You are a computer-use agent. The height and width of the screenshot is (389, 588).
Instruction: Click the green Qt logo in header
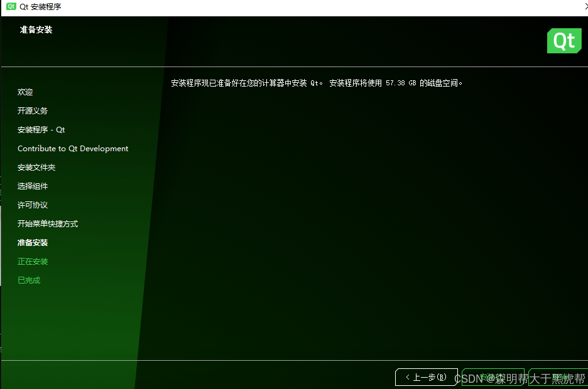pyautogui.click(x=564, y=41)
